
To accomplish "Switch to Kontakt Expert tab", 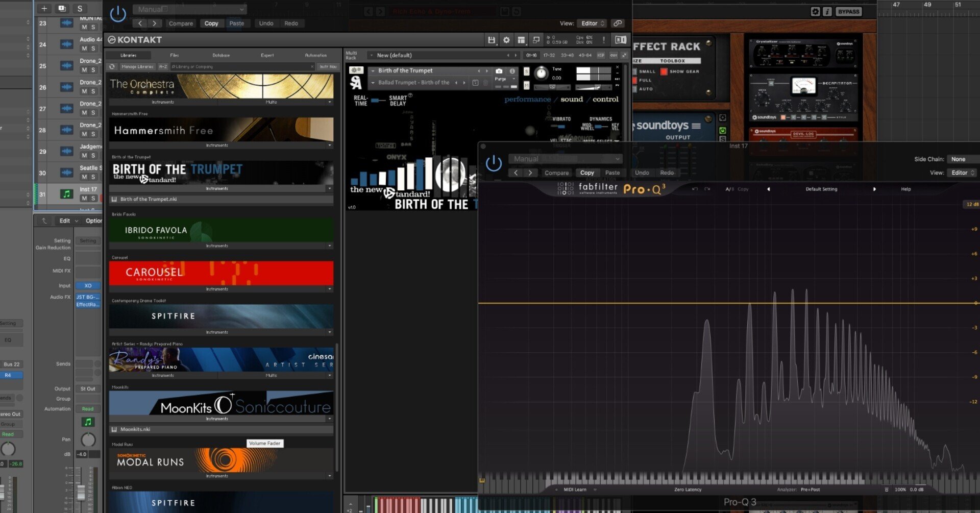I will coord(267,55).
